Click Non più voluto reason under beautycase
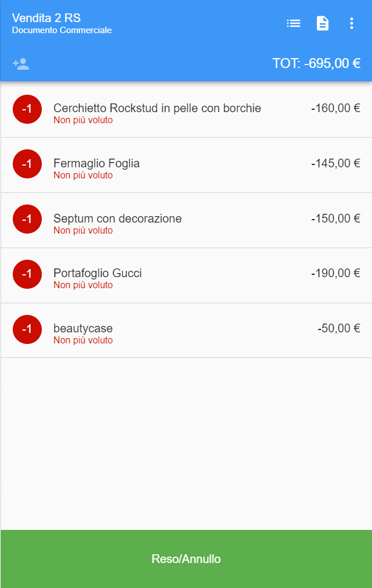Viewport: 372px width, 588px height. click(x=83, y=340)
